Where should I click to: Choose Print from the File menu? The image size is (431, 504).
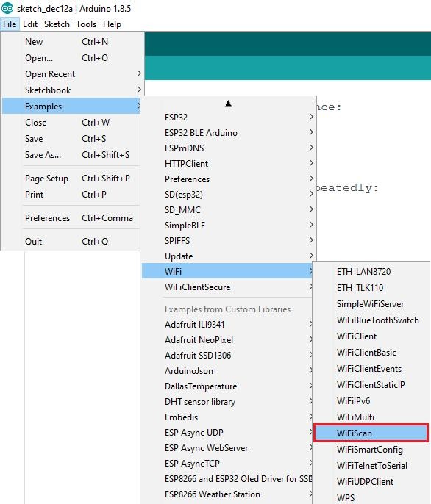pyautogui.click(x=71, y=195)
